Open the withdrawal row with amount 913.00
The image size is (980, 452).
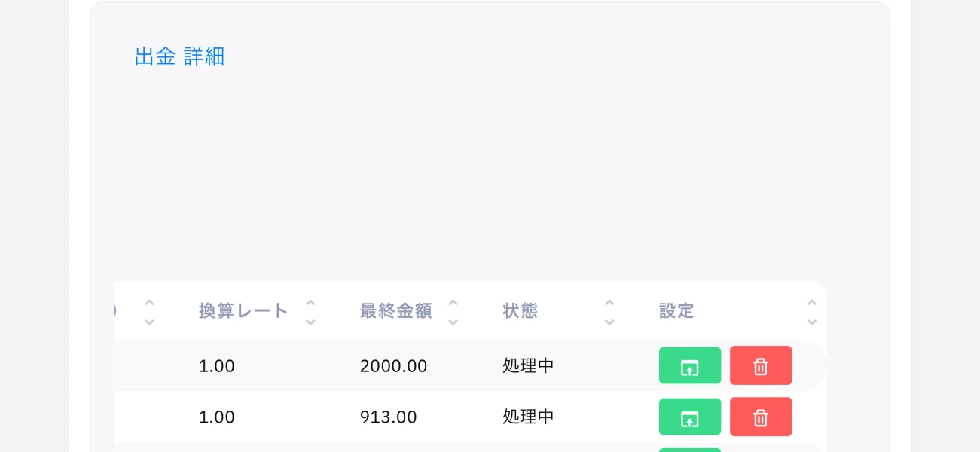689,417
